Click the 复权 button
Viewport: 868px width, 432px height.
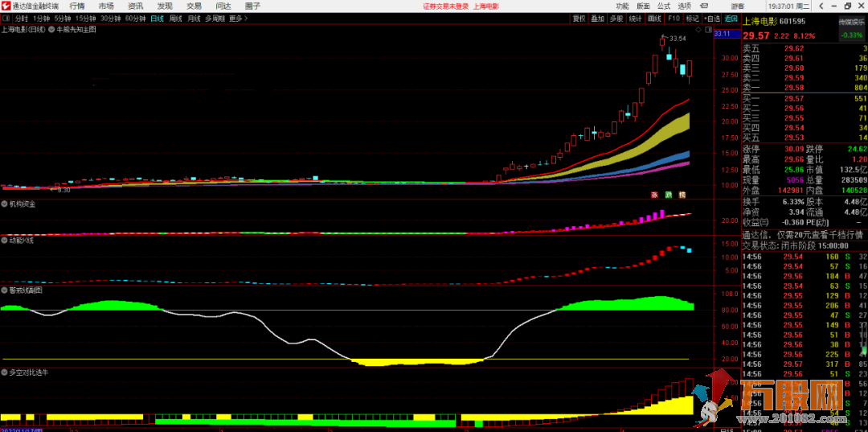[x=579, y=19]
